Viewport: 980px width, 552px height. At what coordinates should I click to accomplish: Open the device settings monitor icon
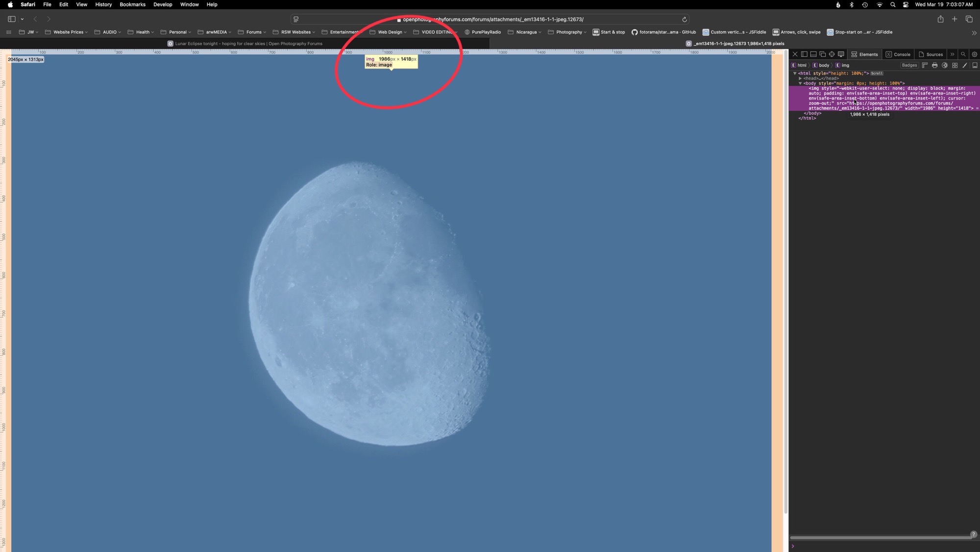pos(841,54)
